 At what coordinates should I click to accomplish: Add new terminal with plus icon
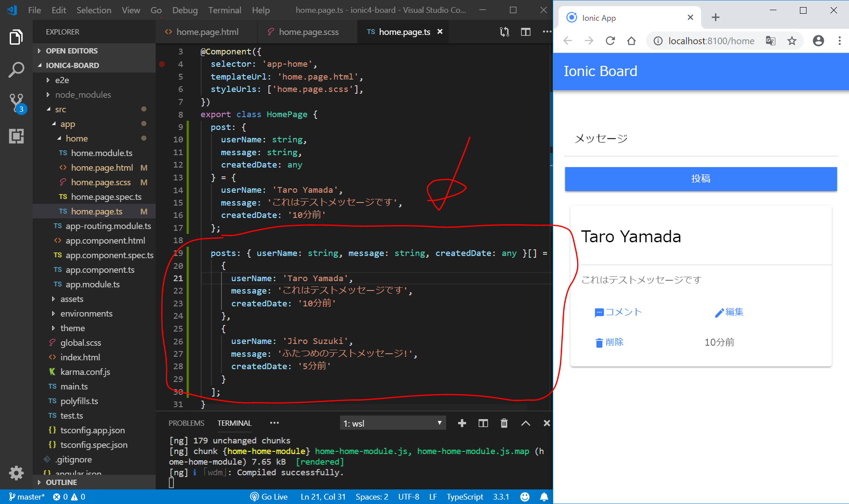(462, 423)
